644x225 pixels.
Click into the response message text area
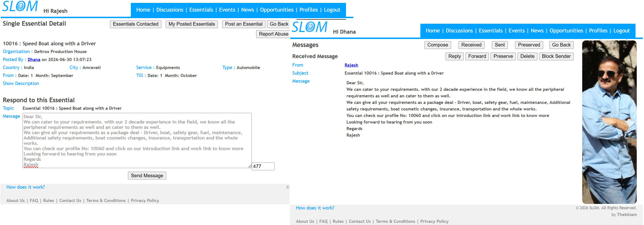pos(137,140)
